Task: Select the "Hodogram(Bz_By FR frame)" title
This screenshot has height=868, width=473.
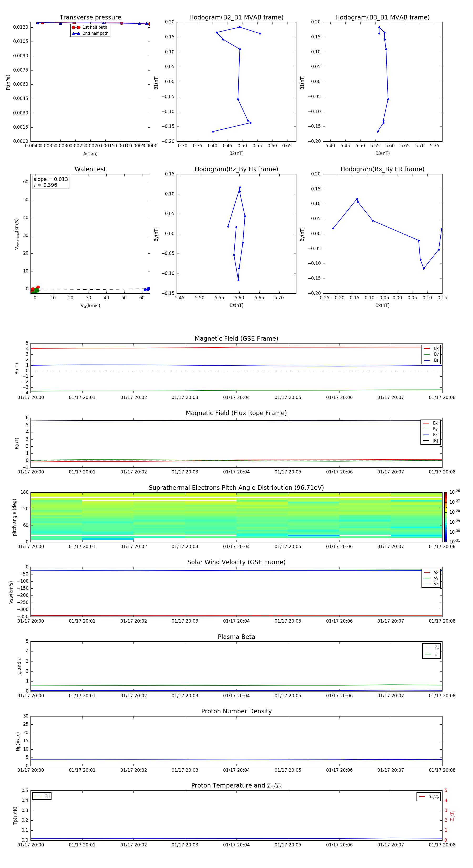Action: pyautogui.click(x=236, y=169)
